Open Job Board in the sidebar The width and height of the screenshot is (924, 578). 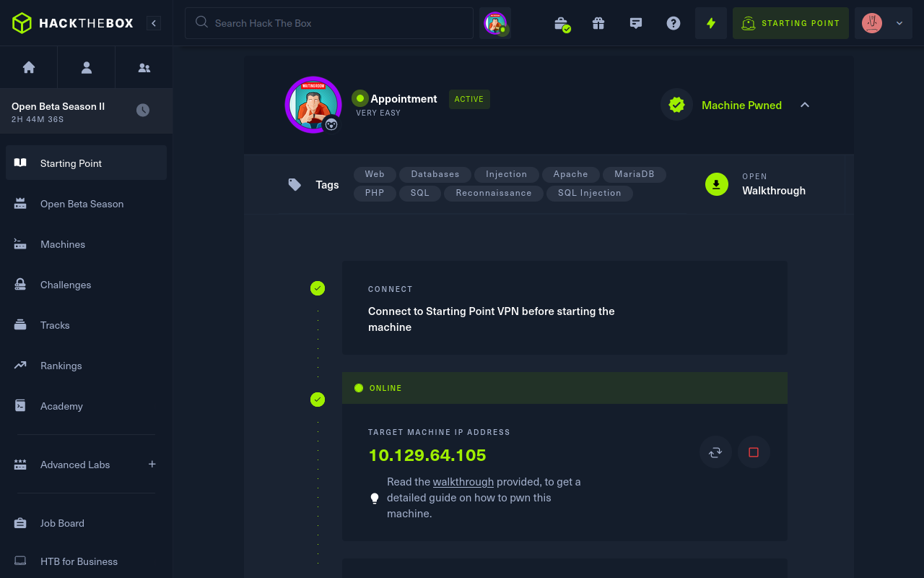(x=86, y=523)
